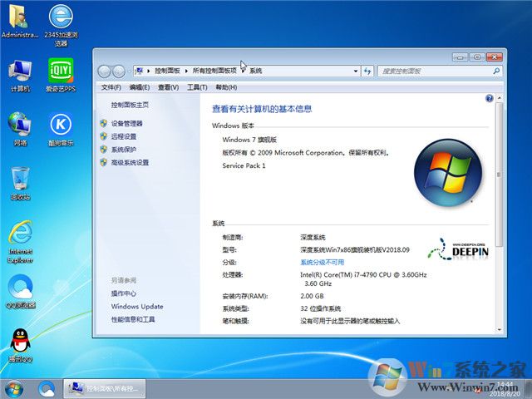Open 远程设置 link
The width and height of the screenshot is (532, 399).
pyautogui.click(x=124, y=136)
